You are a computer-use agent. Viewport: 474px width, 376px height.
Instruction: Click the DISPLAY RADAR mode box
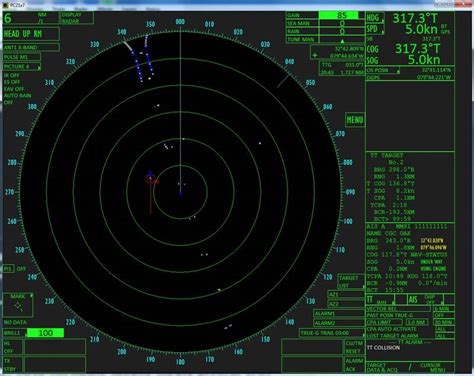77,18
